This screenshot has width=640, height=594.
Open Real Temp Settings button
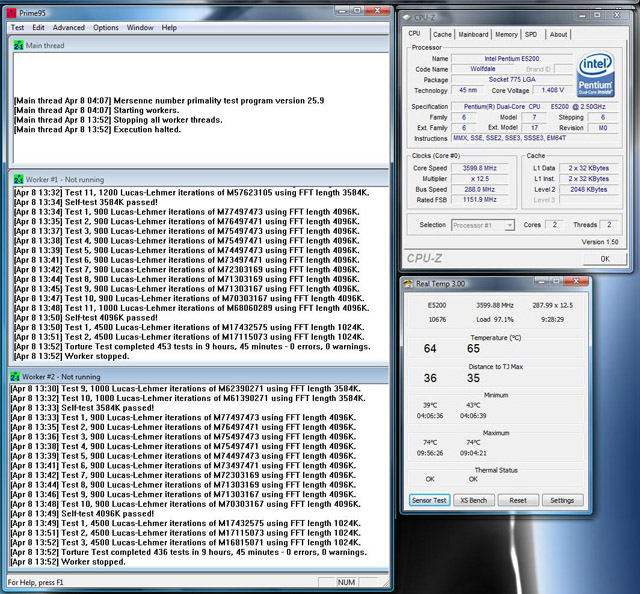pyautogui.click(x=562, y=501)
